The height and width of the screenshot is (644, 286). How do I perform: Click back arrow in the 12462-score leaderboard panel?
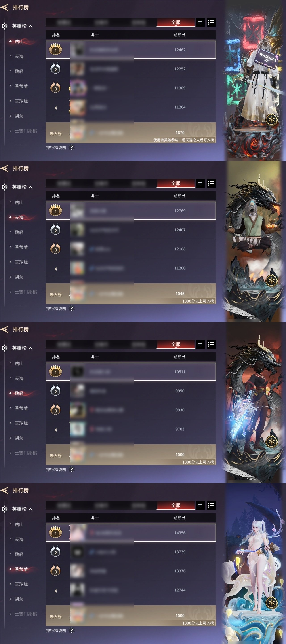click(5, 8)
